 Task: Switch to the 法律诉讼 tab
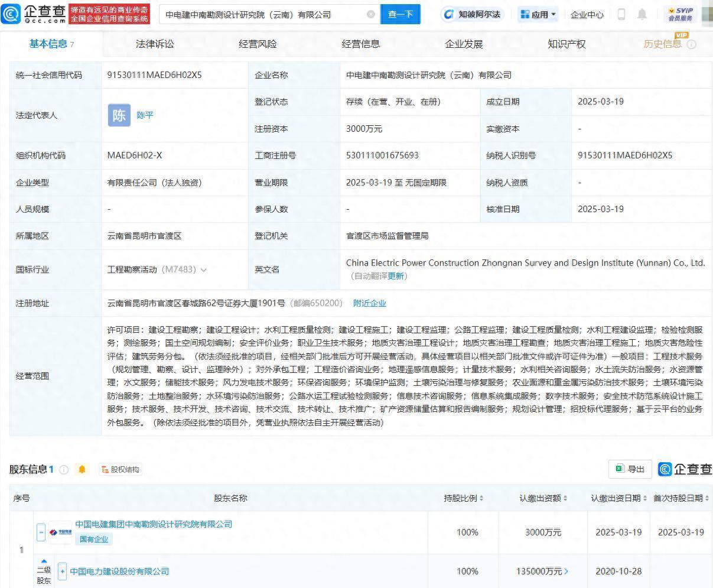154,43
